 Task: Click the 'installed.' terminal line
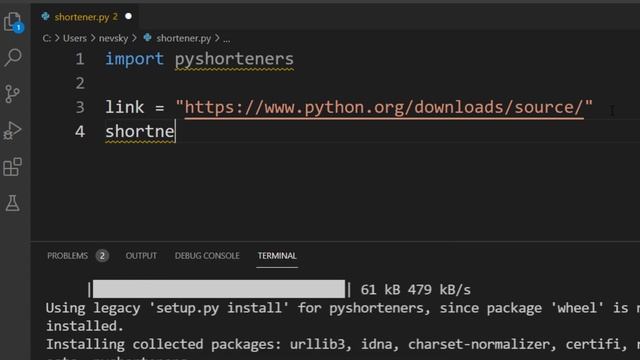point(84,326)
